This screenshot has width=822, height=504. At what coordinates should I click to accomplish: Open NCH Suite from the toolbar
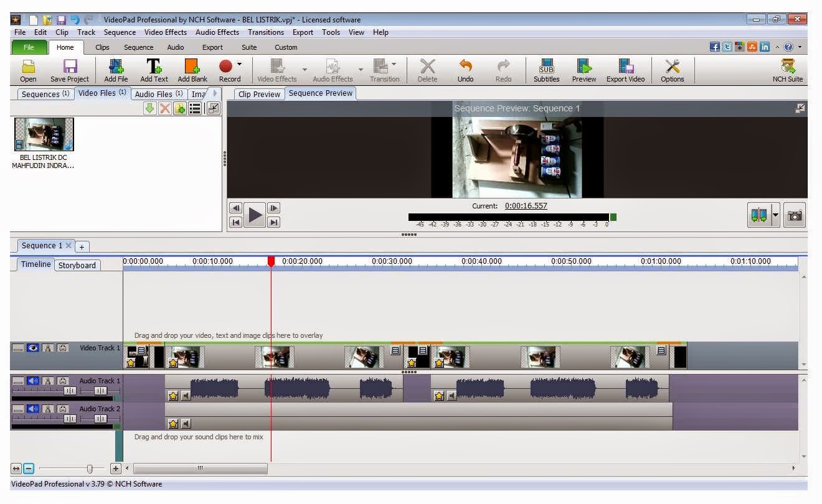pyautogui.click(x=788, y=70)
